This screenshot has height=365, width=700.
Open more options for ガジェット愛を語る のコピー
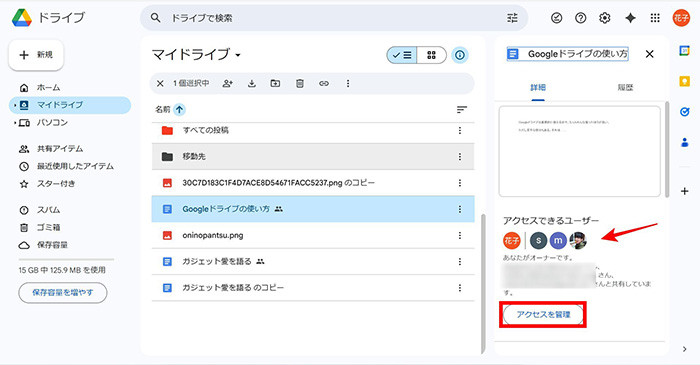click(x=460, y=288)
